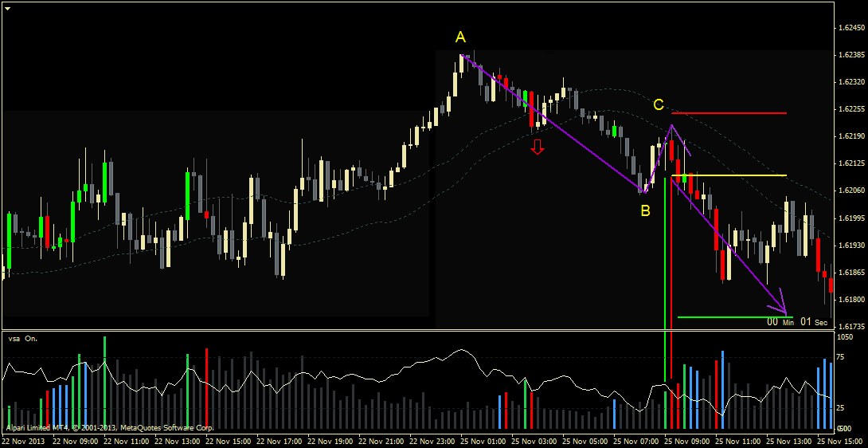The width and height of the screenshot is (868, 448).
Task: Click the '22 Nov 19:00' time label
Action: pos(330,442)
